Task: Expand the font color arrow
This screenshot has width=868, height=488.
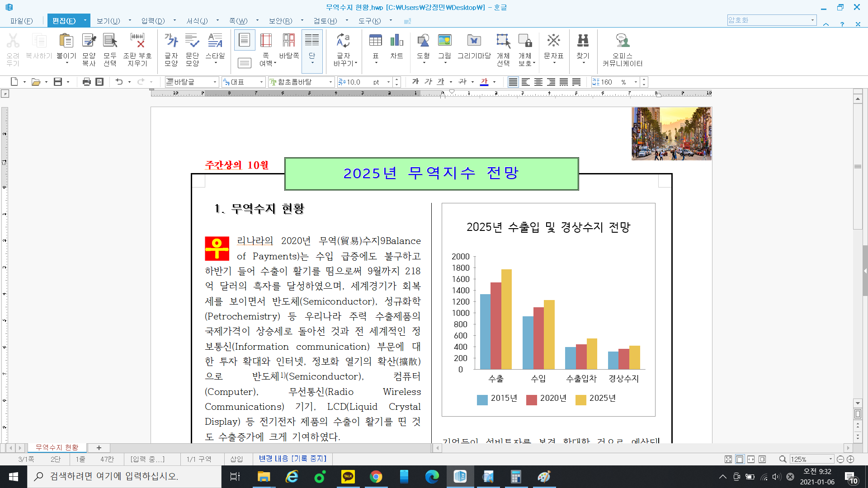Action: (495, 82)
